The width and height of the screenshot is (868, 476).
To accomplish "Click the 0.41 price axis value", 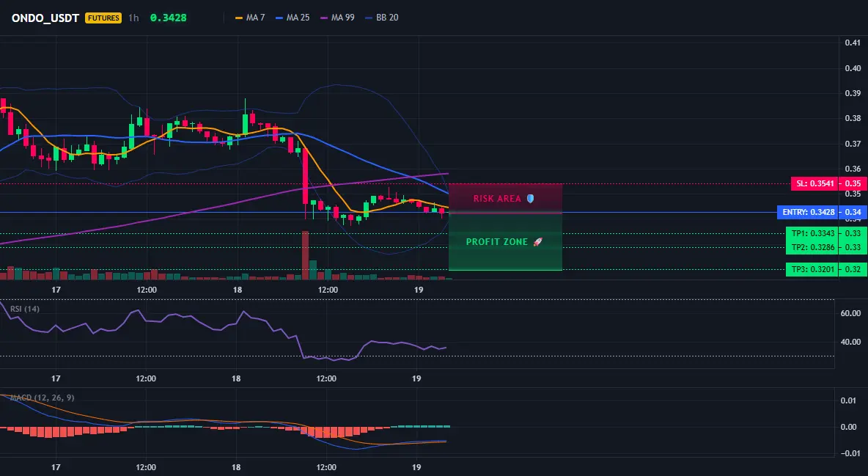I will pyautogui.click(x=853, y=43).
